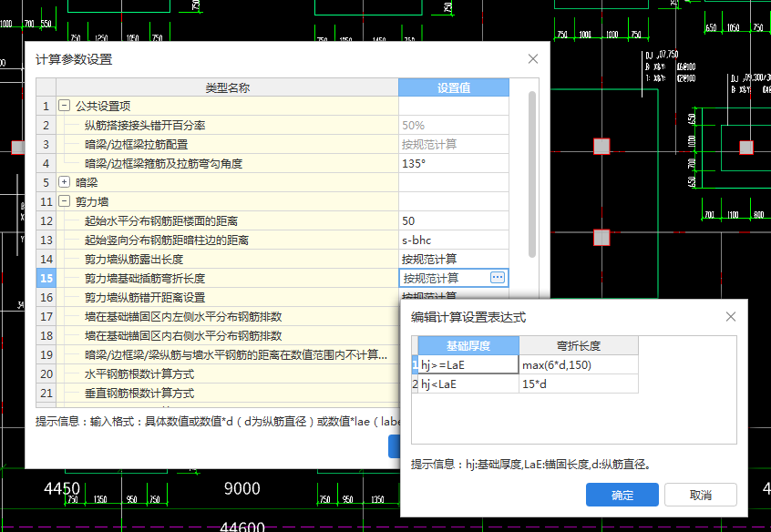This screenshot has height=532, width=771.
Task: Select the 15*d bend length cell
Action: click(579, 384)
